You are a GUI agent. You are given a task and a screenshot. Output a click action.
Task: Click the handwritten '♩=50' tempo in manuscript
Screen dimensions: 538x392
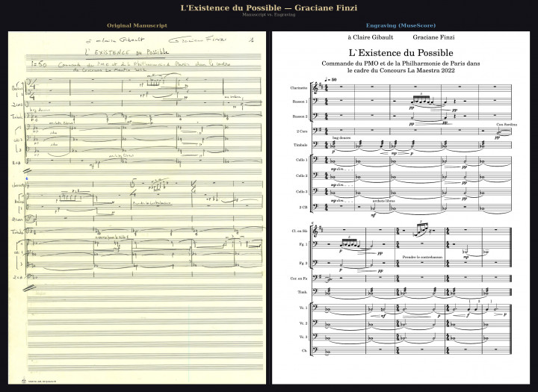pyautogui.click(x=39, y=63)
